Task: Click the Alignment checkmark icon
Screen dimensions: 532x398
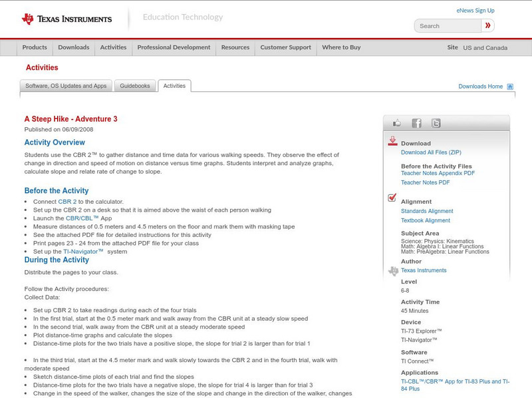Action: (392, 197)
